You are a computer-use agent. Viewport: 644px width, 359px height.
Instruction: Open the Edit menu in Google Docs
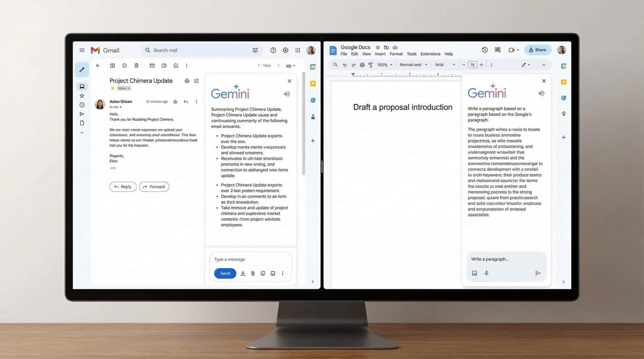[354, 54]
